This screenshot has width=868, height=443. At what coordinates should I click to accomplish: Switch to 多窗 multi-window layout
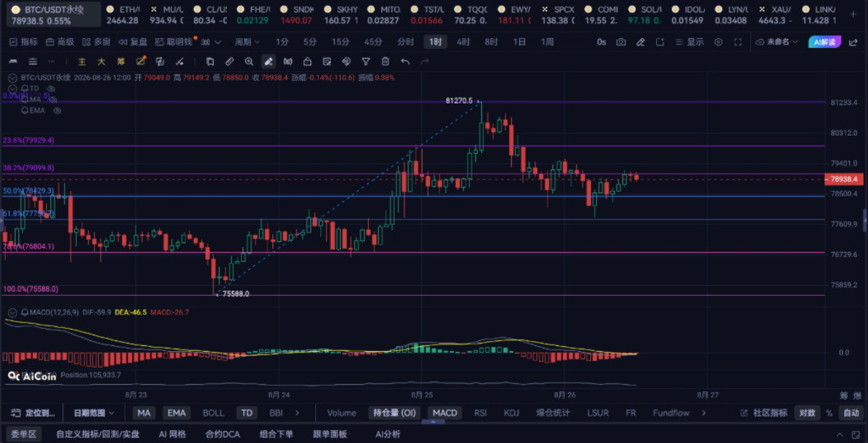coord(96,42)
